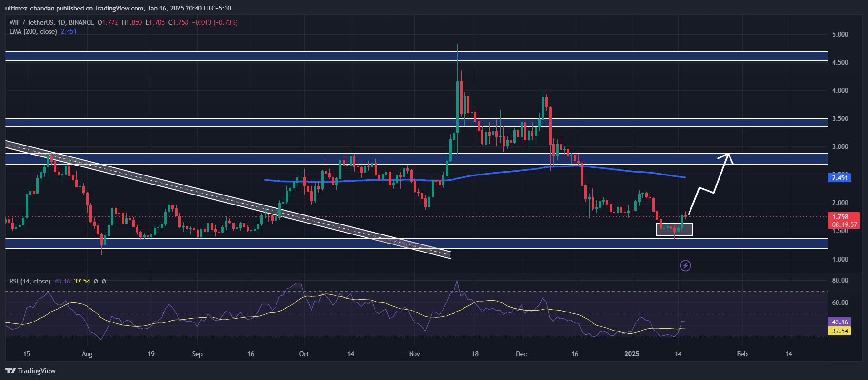Click the purple 43.16 RSI legend value
This screenshot has height=380, width=868.
(62, 281)
